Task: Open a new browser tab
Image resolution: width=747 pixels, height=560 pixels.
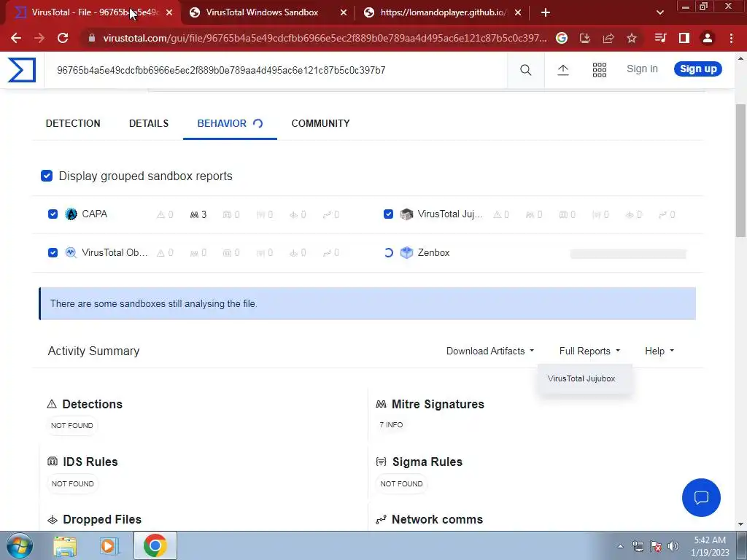Action: pyautogui.click(x=546, y=13)
